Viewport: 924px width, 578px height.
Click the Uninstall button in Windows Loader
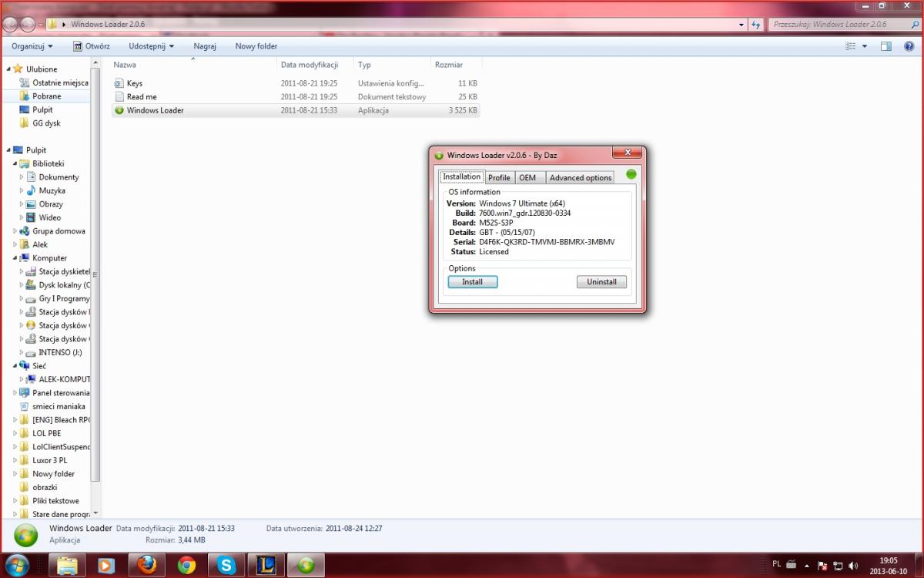(601, 282)
